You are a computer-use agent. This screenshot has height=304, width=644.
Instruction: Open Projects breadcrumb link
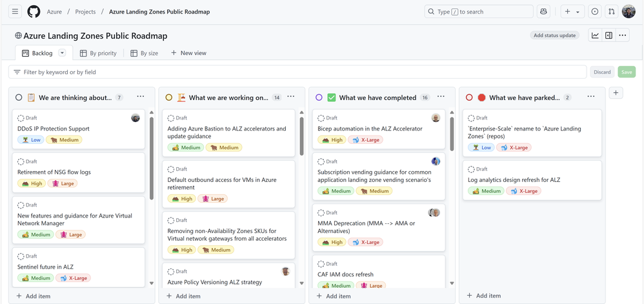pos(85,12)
